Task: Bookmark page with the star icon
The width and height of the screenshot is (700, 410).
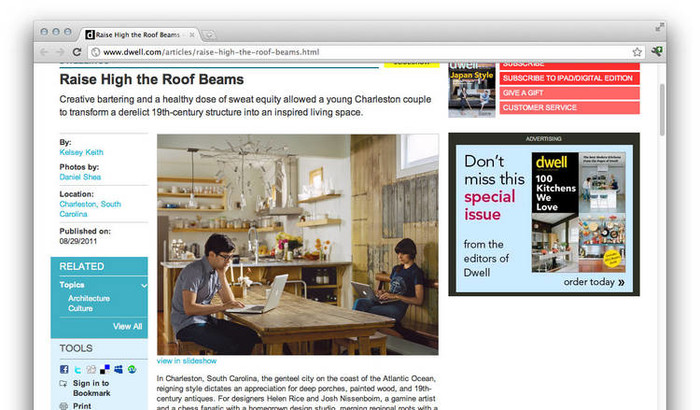Action: click(x=636, y=52)
